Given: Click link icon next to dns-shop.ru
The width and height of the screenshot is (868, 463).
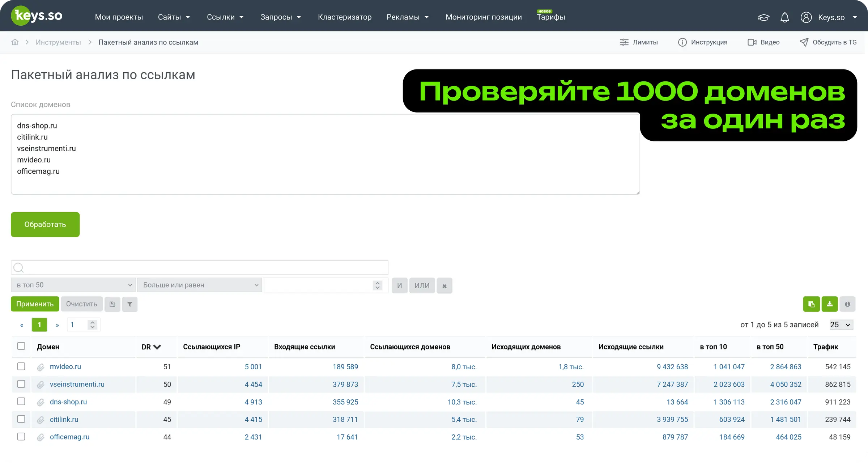Looking at the screenshot, I should [41, 402].
